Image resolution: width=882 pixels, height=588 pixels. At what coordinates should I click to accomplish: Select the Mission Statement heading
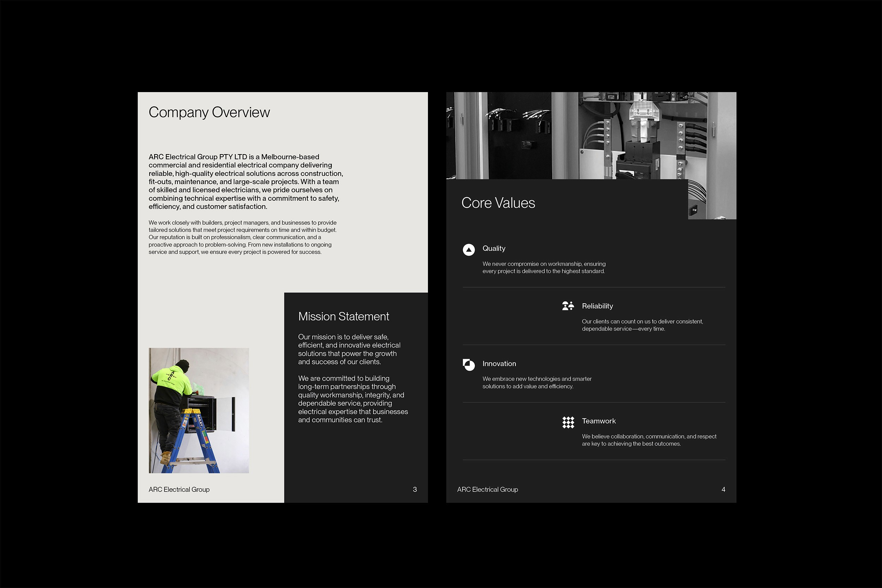pyautogui.click(x=344, y=316)
